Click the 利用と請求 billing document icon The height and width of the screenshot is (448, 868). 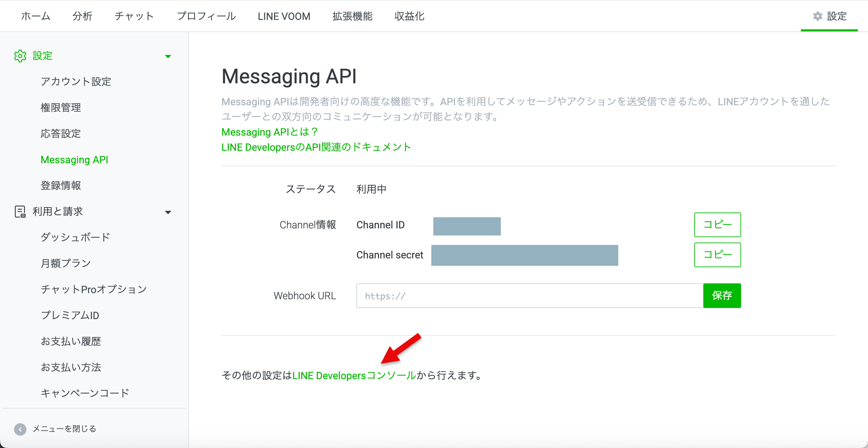(x=20, y=212)
